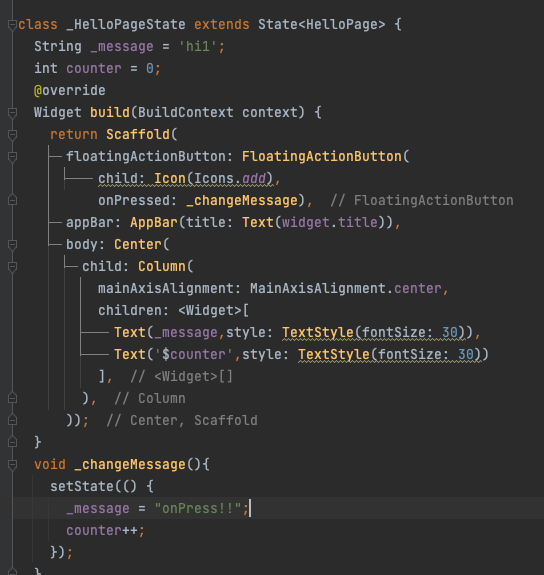Fold the return Scaffold( block
This screenshot has width=544, height=575.
point(12,135)
